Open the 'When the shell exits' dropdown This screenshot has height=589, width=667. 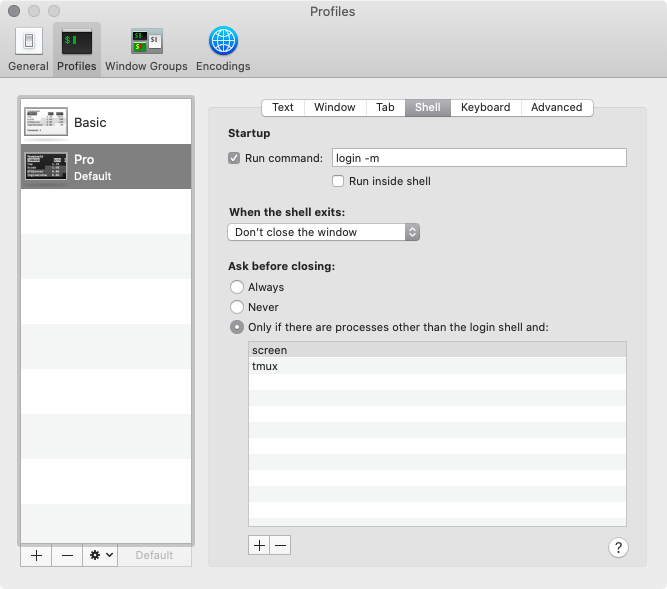click(323, 232)
